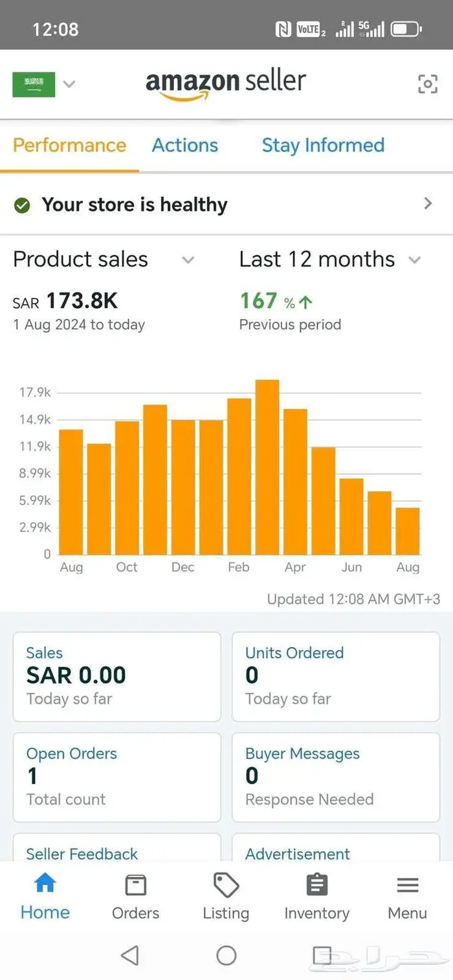Tap the Home icon in bottom navigation
The width and height of the screenshot is (453, 980).
click(45, 884)
